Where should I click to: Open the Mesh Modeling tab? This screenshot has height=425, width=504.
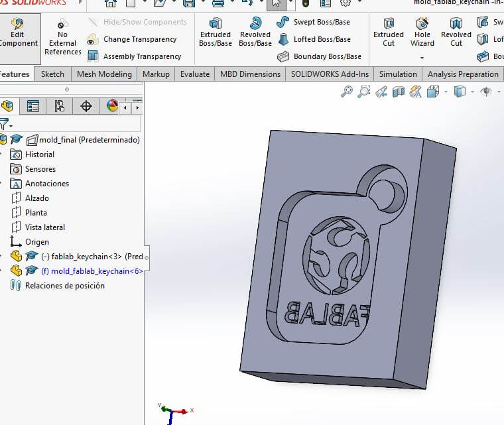(104, 74)
